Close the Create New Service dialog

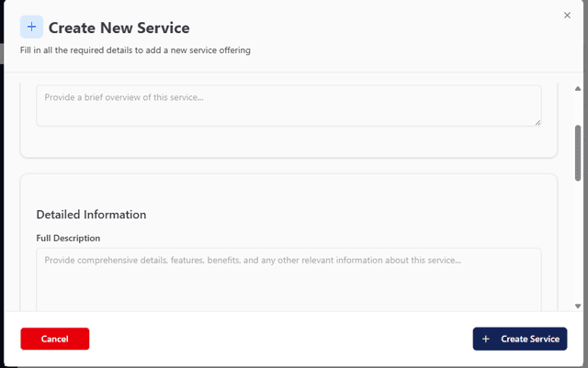567,16
